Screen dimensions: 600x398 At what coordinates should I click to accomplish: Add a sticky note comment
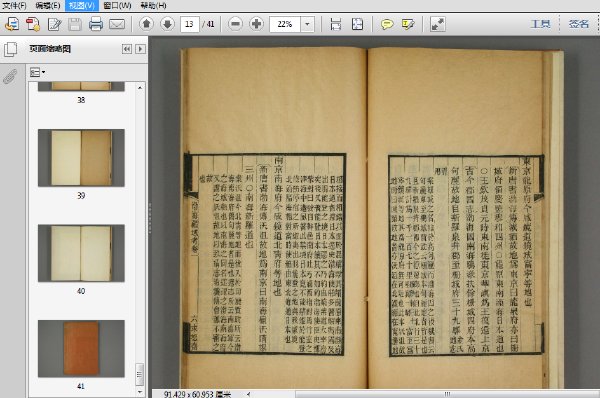tap(387, 24)
